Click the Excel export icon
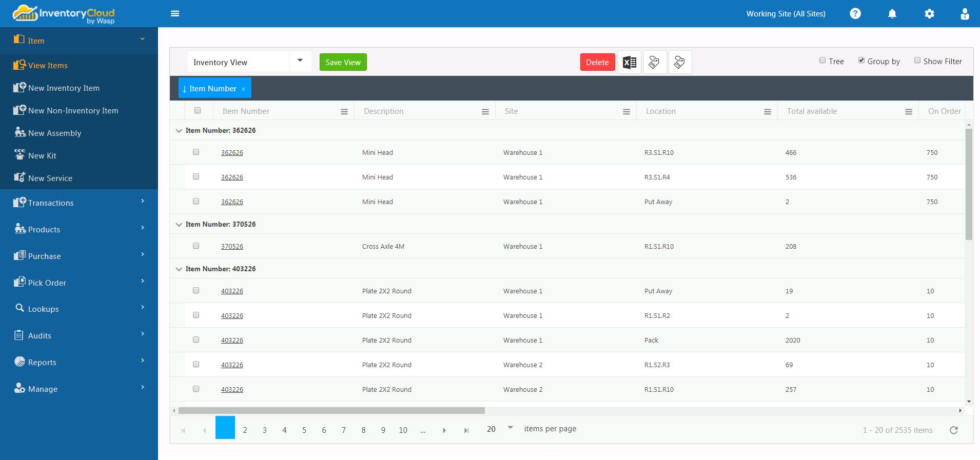980x460 pixels. click(x=630, y=63)
